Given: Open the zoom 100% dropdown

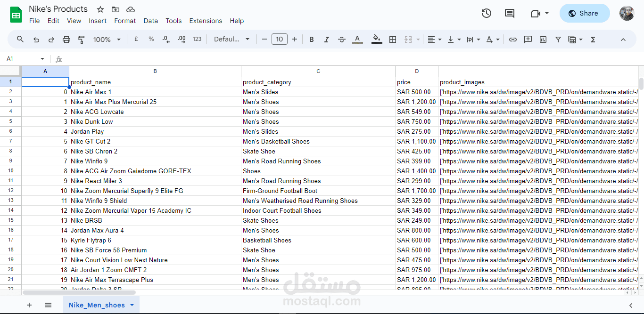Looking at the screenshot, I should tap(107, 40).
